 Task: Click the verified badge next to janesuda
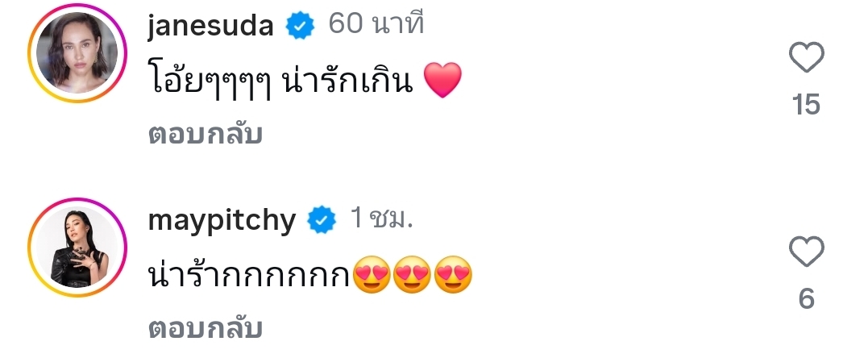click(301, 27)
